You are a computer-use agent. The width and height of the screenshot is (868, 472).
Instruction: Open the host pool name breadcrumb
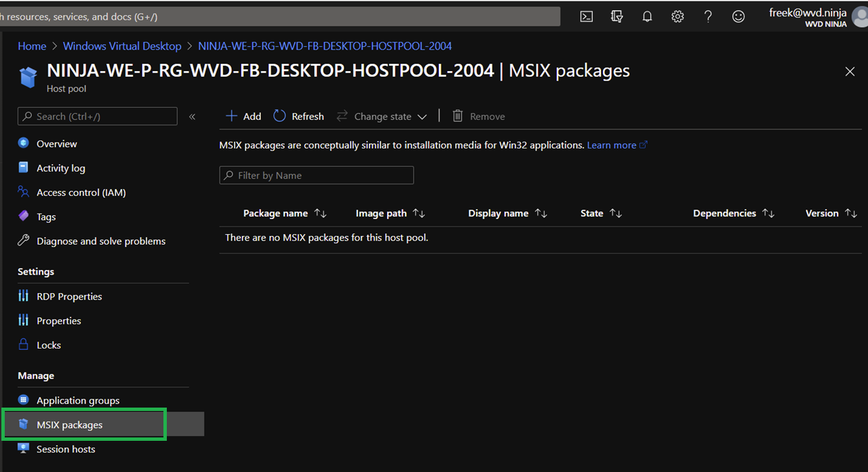pos(325,46)
